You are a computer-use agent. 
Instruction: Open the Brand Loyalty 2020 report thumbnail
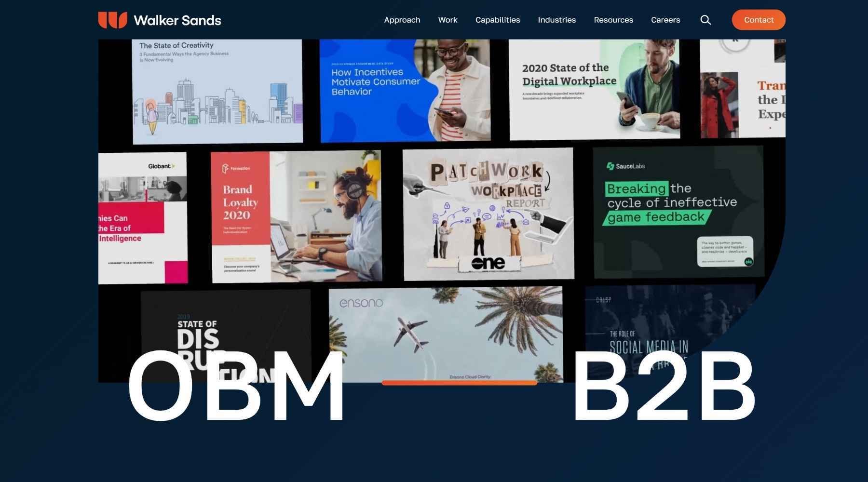[x=296, y=216]
